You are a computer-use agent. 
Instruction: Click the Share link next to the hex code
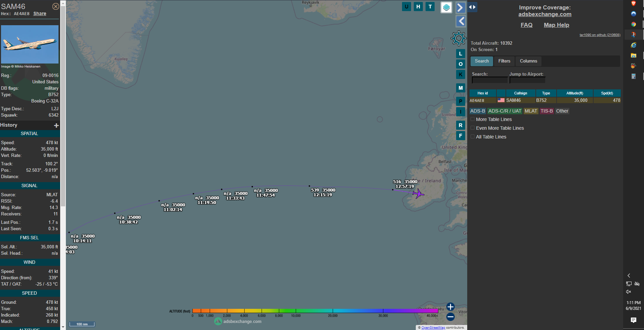coord(40,14)
